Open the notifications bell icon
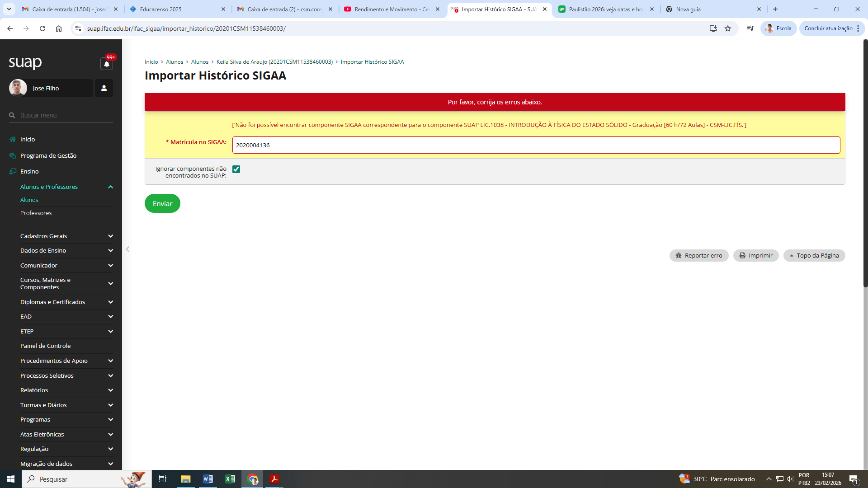 [x=107, y=64]
